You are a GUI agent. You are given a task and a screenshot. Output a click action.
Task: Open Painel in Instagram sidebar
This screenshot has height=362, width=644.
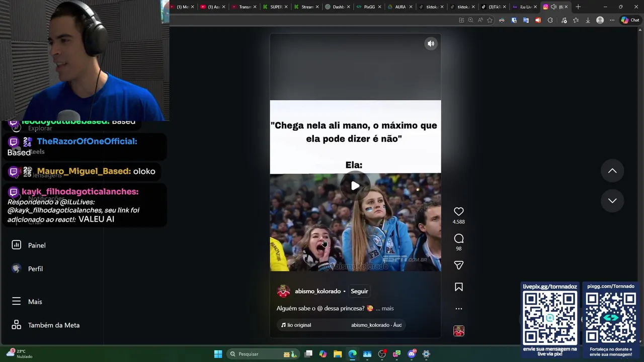pyautogui.click(x=37, y=245)
